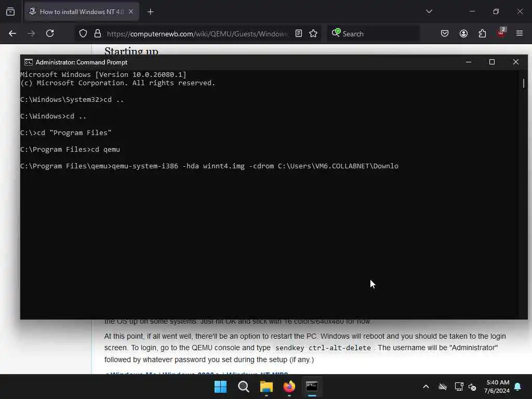
Task: Open Firefox account menu
Action: [463, 33]
